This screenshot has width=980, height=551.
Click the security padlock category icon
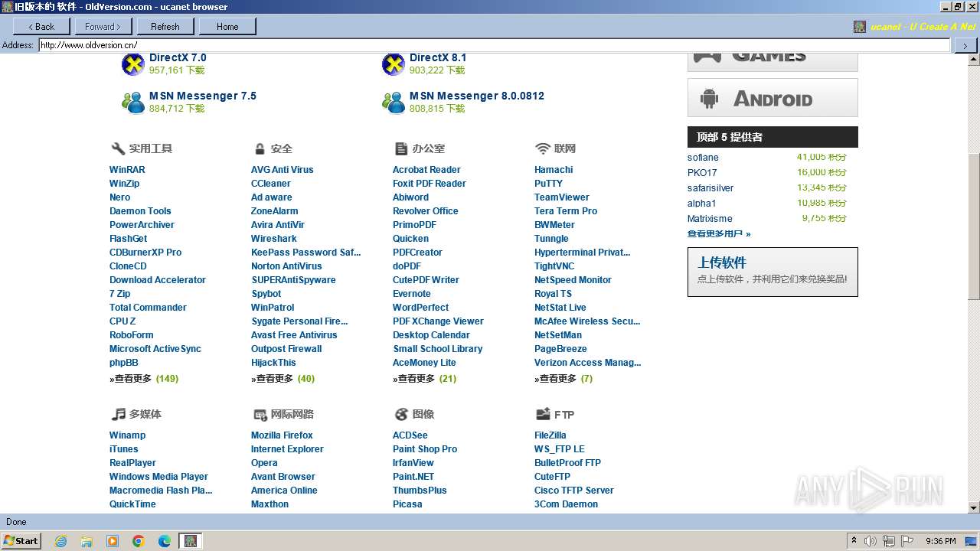[260, 148]
